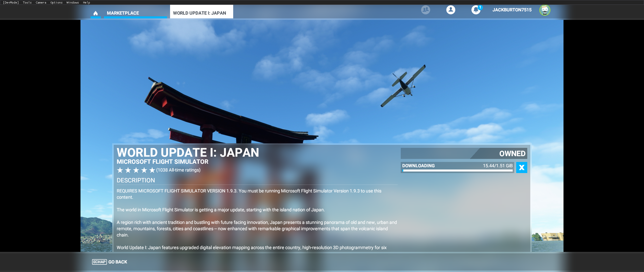The width and height of the screenshot is (644, 272).
Task: Click the Microsoft Flight Simulator subtitle
Action: [x=163, y=162]
